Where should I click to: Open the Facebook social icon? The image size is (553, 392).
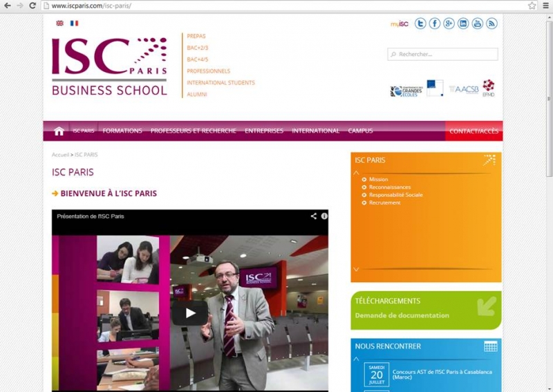click(435, 24)
